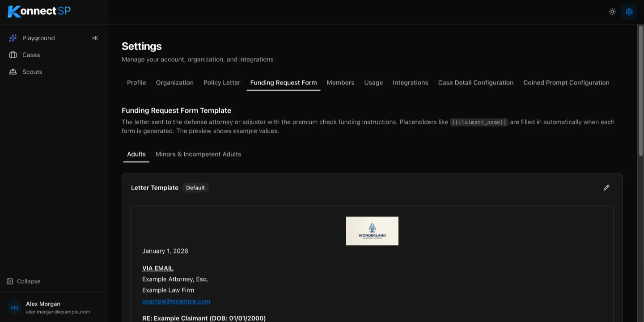Viewport: 644px width, 322px height.
Task: Collapse the sidebar
Action: click(24, 281)
